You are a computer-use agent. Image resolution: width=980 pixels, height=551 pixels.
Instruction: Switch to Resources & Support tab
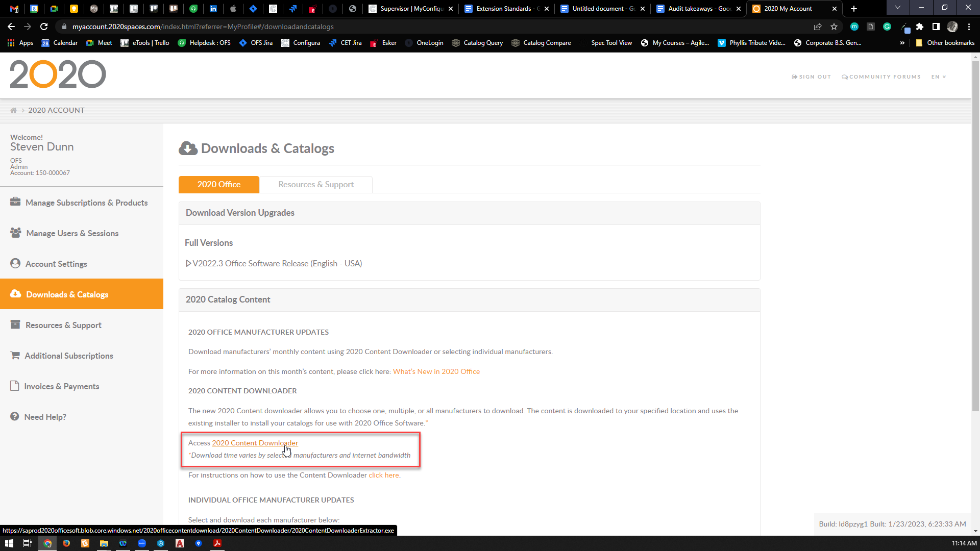click(x=315, y=184)
